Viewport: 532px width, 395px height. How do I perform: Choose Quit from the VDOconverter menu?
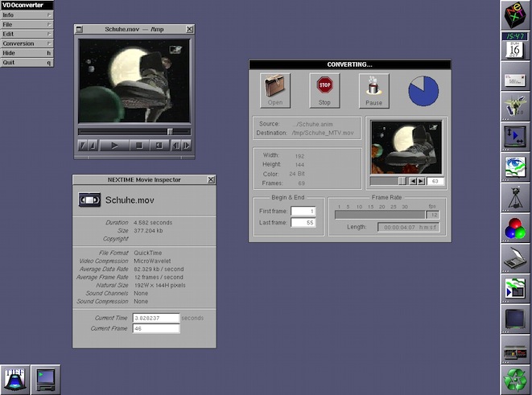click(27, 63)
